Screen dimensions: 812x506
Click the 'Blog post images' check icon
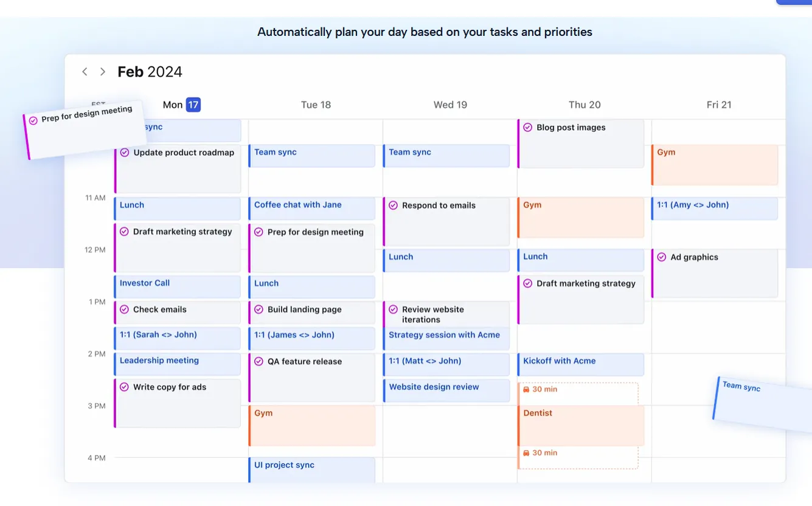coord(527,128)
